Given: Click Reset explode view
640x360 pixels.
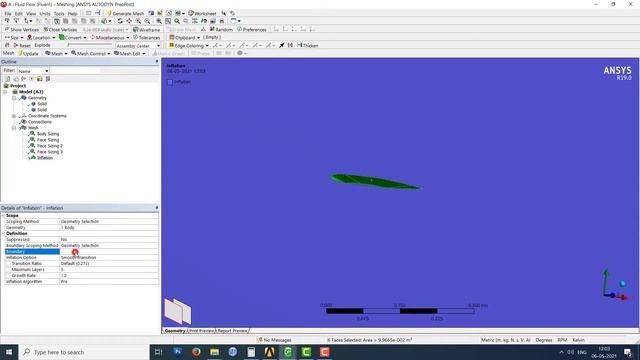Looking at the screenshot, I should [x=22, y=45].
